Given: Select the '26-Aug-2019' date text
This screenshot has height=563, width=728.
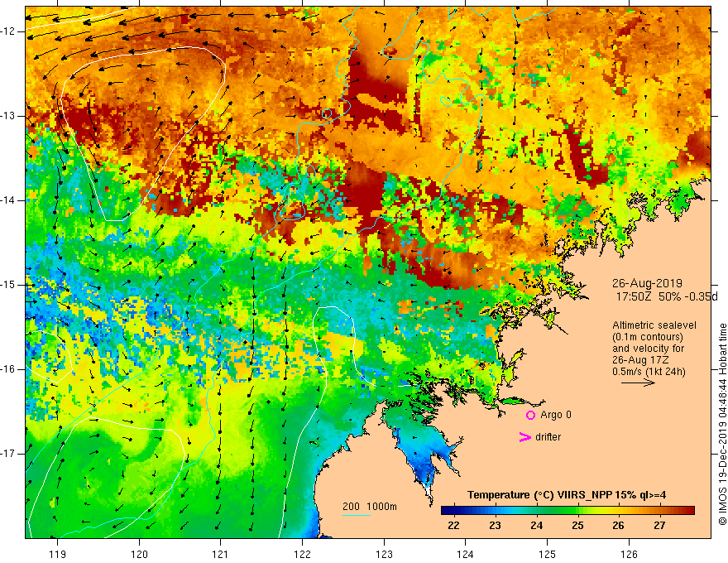Looking at the screenshot, I should pyautogui.click(x=647, y=283).
